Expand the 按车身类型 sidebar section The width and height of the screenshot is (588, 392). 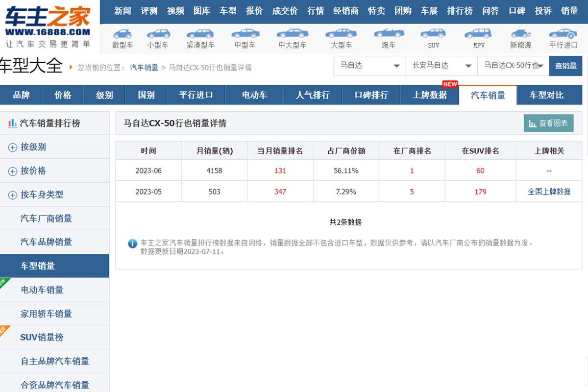click(x=13, y=195)
